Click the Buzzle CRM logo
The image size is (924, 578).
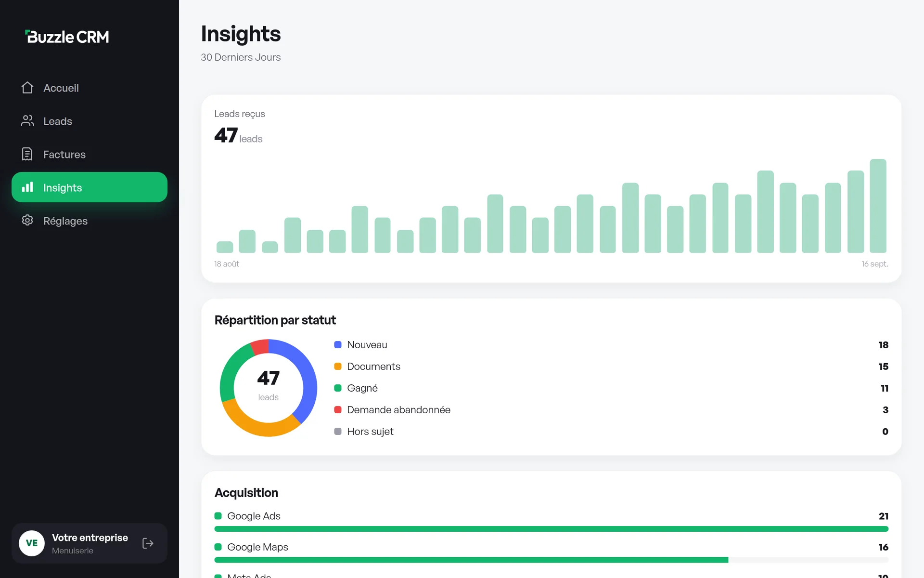pos(67,37)
